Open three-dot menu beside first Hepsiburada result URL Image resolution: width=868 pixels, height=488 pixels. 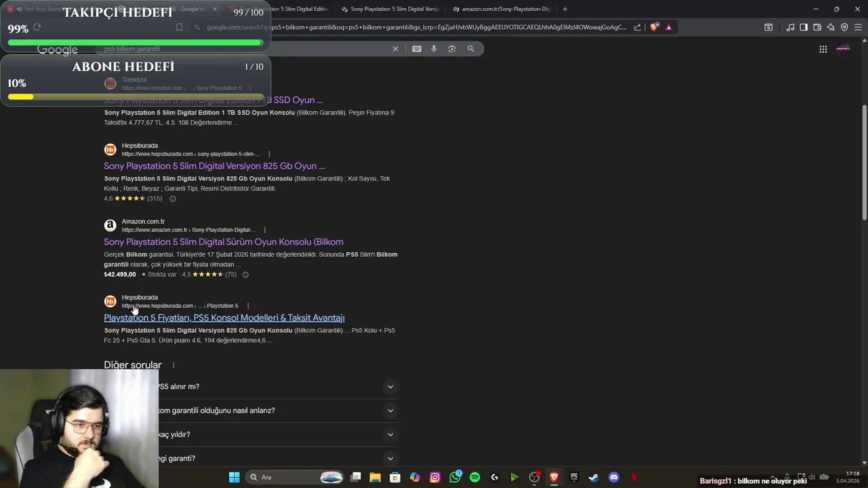pyautogui.click(x=269, y=154)
